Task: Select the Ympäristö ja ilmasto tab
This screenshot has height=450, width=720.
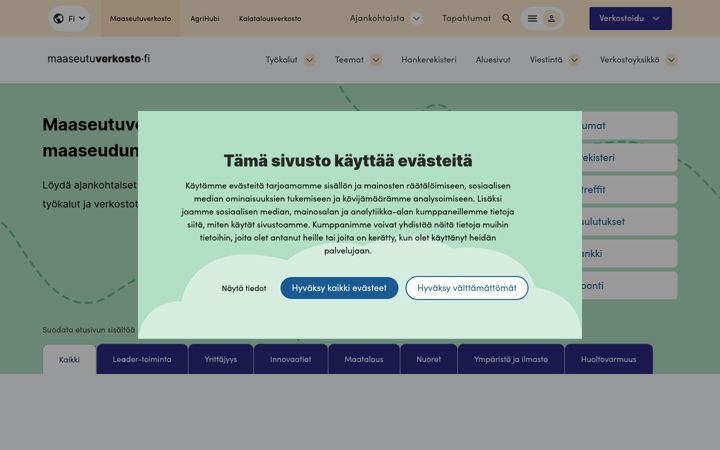Action: pyautogui.click(x=511, y=360)
